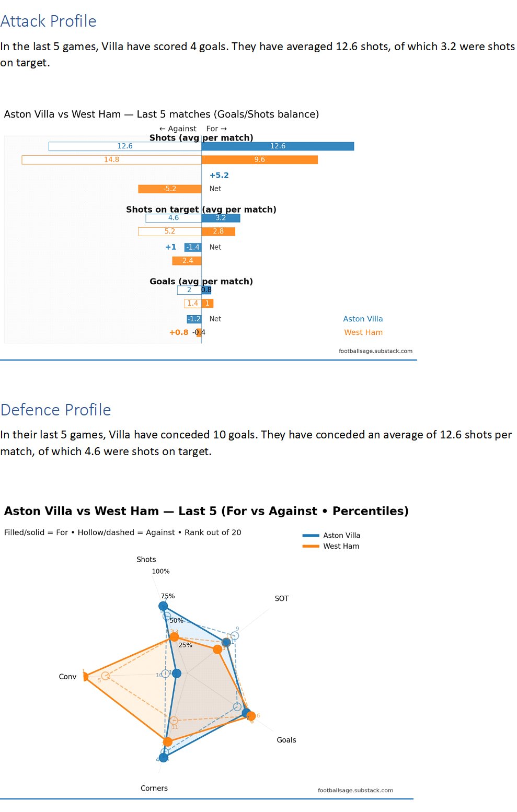
Task: Click the SOT axis label on the radar
Action: [282, 599]
